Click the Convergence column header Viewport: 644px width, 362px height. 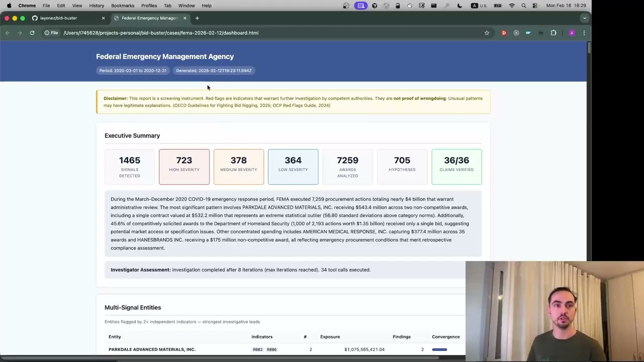point(446,337)
